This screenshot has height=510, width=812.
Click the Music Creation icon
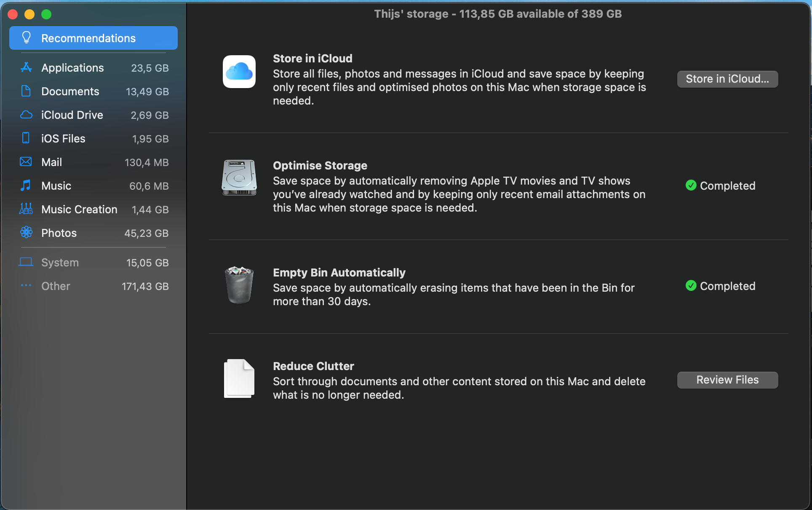tap(26, 209)
